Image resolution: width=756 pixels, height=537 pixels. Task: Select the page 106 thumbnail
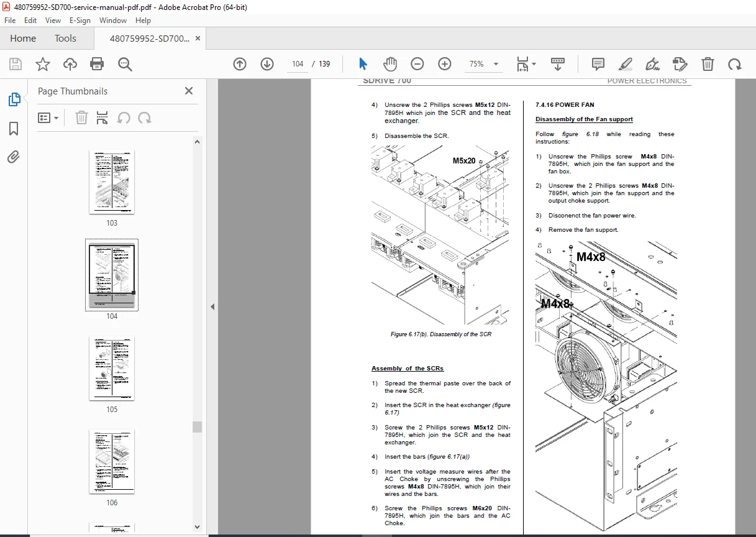pyautogui.click(x=112, y=462)
